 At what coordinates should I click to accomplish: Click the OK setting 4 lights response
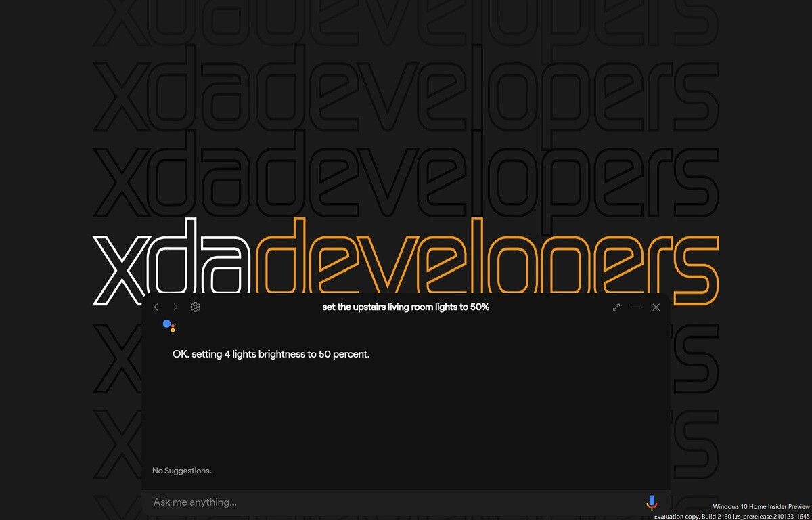tap(271, 353)
